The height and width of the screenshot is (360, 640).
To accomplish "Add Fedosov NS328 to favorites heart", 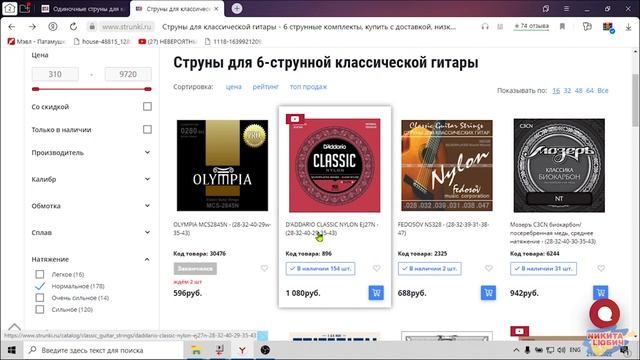I will coord(489,268).
